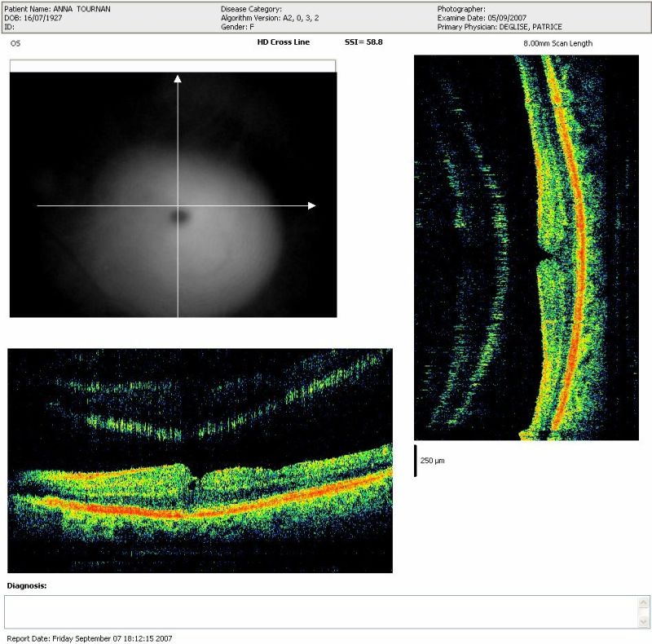
Task: Click the horizontal scan line arrowhead
Action: [311, 206]
